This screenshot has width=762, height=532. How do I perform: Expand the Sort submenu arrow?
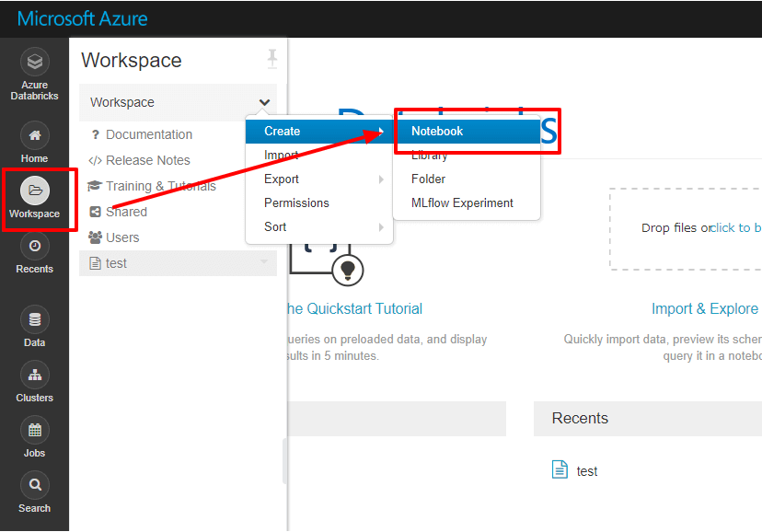[382, 227]
